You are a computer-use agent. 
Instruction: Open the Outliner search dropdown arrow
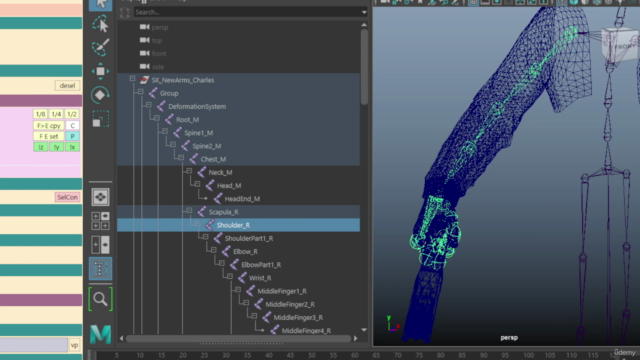coord(364,12)
